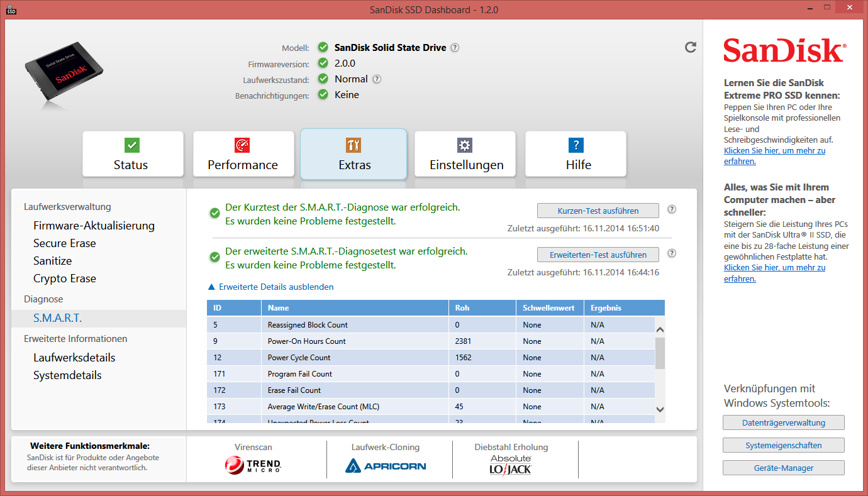Collapse Erweiterte Details ausblenden

pos(270,287)
